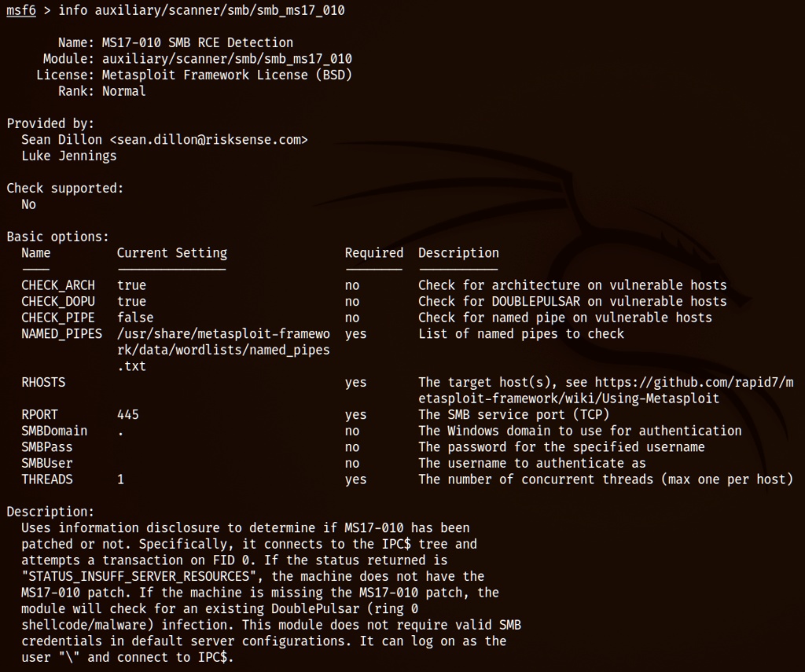The height and width of the screenshot is (672, 805).
Task: Click the CHECK_PIPE option name
Action: [x=58, y=318]
